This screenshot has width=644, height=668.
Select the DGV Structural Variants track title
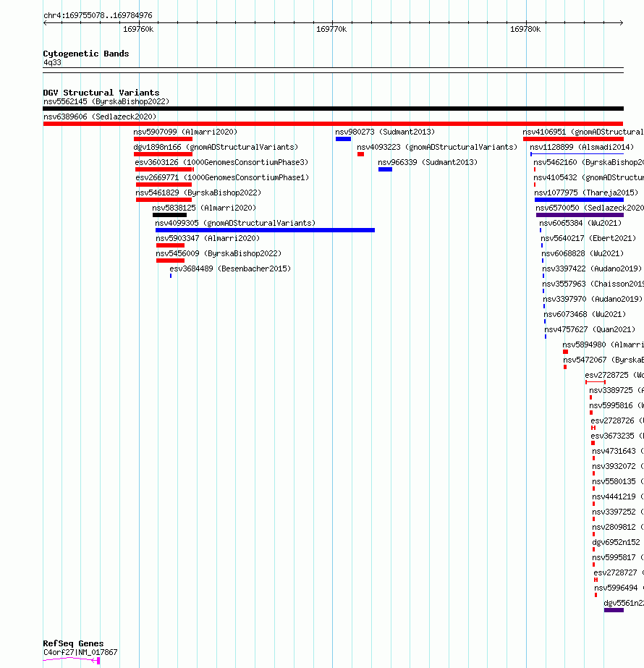(x=101, y=93)
